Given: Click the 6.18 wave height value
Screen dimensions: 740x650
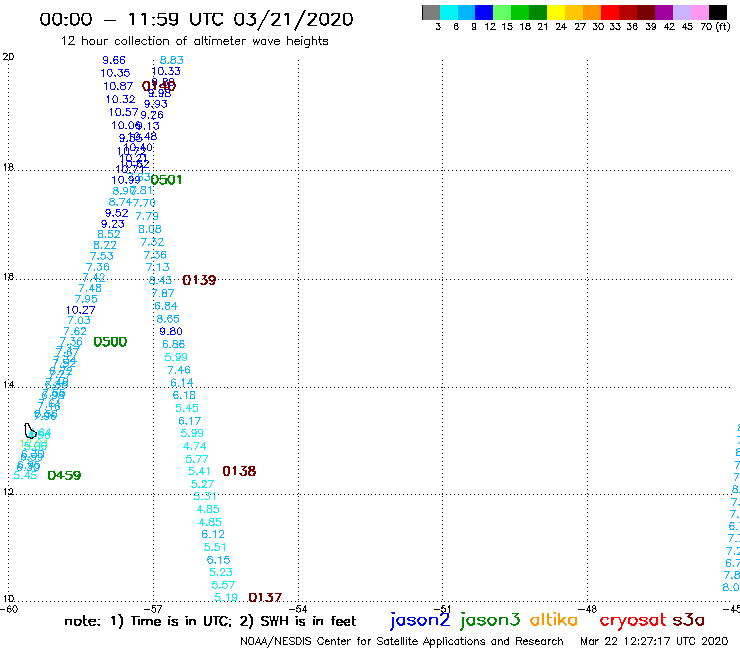Looking at the screenshot, I should pos(184,395).
